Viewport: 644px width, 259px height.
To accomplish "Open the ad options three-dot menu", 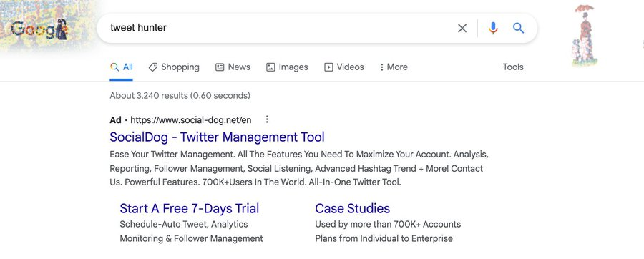I will pyautogui.click(x=267, y=119).
